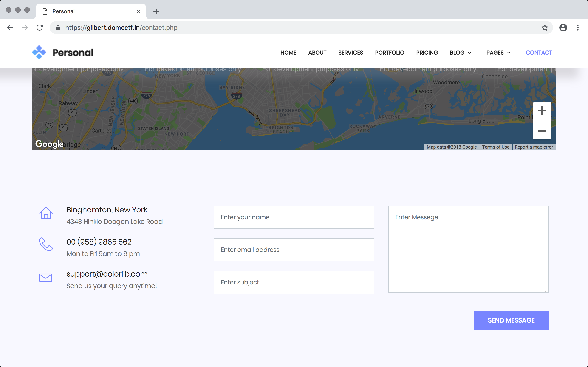The image size is (588, 367).
Task: Open Chrome three-dot menu
Action: (x=578, y=28)
